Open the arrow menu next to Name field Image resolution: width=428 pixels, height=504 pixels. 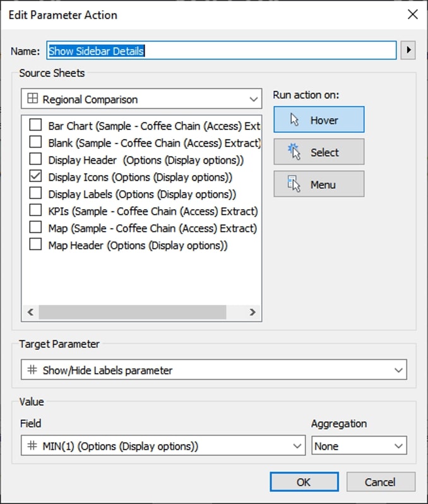[x=408, y=50]
